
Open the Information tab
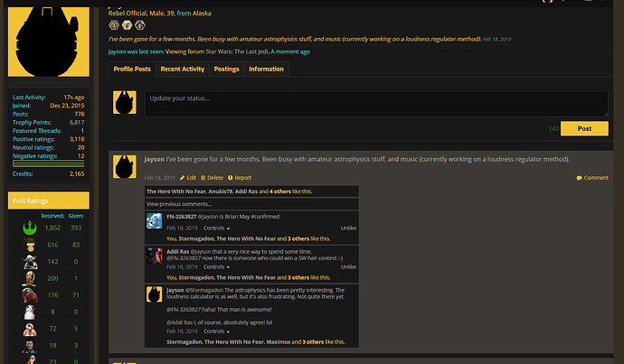pyautogui.click(x=266, y=70)
